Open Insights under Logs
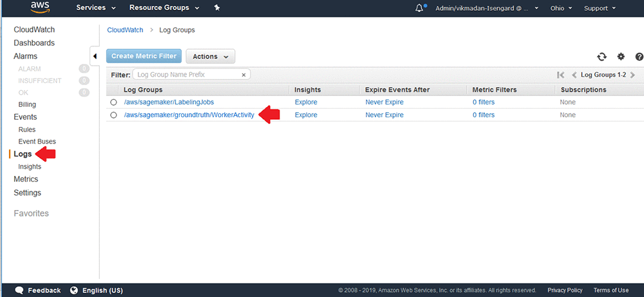The height and width of the screenshot is (297, 644). 30,167
